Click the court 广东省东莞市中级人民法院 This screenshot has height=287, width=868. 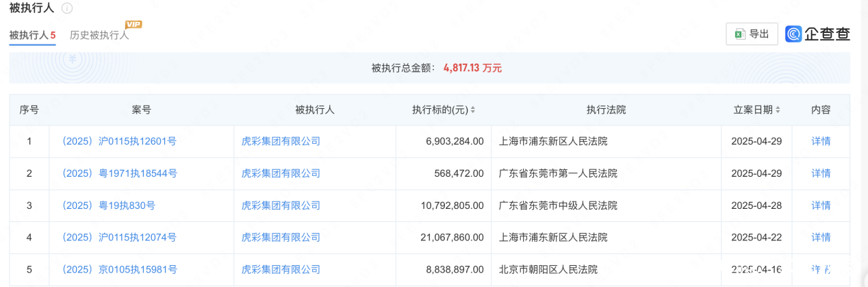[559, 205]
